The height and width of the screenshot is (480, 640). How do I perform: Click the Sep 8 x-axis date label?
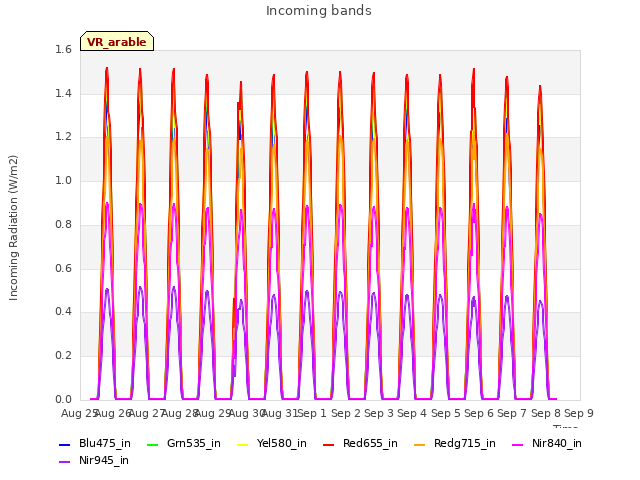(546, 413)
